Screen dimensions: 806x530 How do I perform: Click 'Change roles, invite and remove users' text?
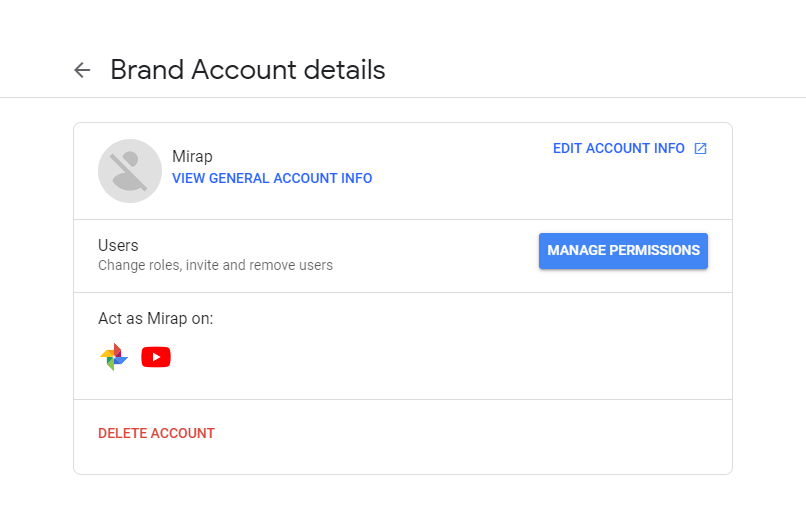click(x=215, y=265)
